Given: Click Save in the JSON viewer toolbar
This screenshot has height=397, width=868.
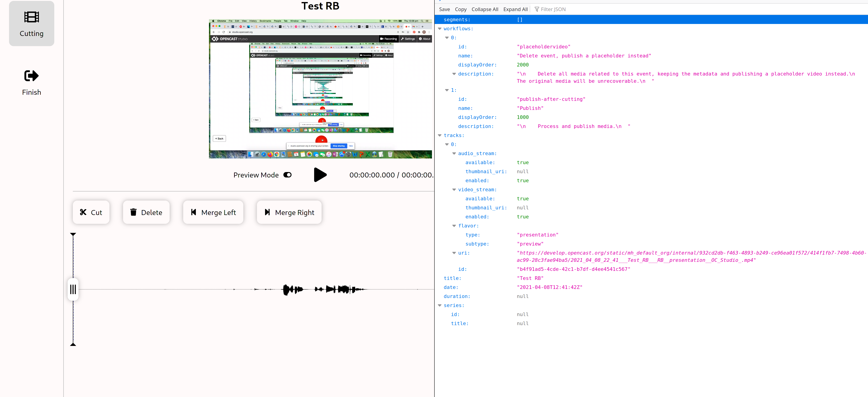Looking at the screenshot, I should (x=444, y=9).
